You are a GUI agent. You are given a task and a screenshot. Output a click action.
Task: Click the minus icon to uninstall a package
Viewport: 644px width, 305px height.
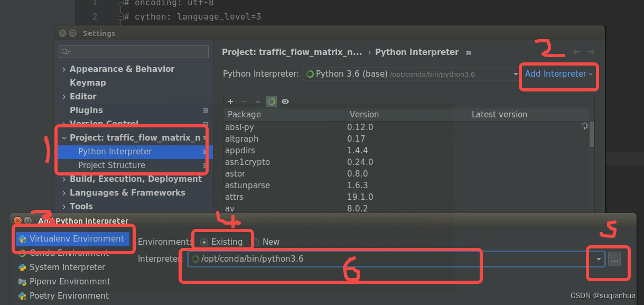point(243,101)
